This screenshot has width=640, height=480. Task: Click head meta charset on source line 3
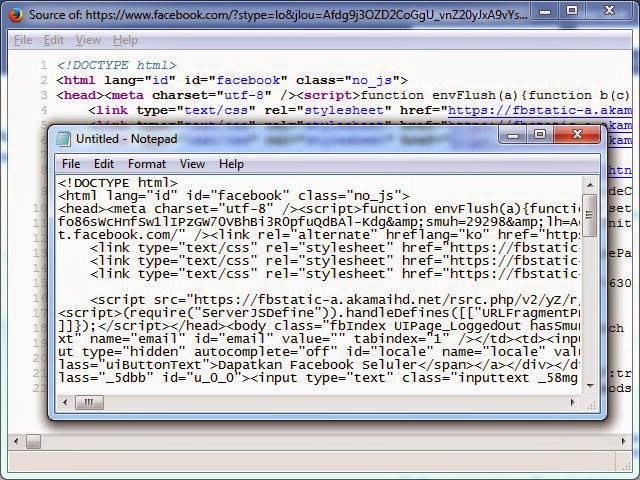(x=344, y=96)
